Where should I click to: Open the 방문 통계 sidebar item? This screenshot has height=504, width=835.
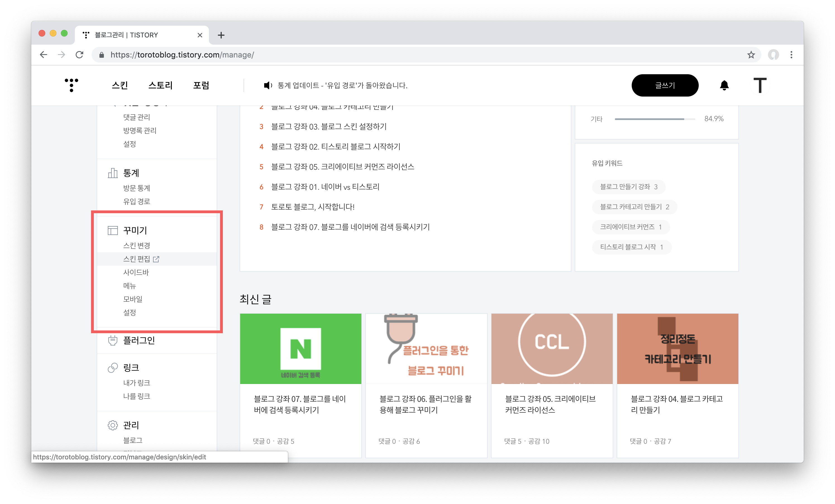click(137, 188)
